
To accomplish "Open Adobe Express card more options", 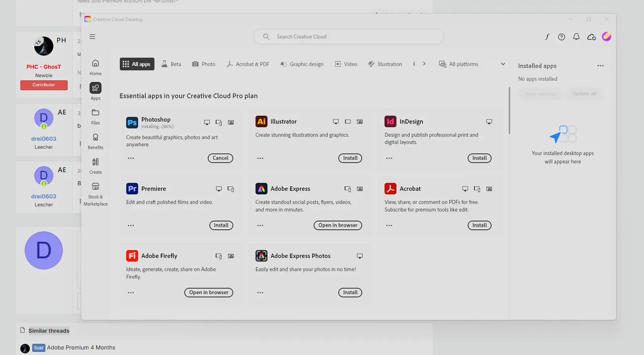I will [260, 225].
